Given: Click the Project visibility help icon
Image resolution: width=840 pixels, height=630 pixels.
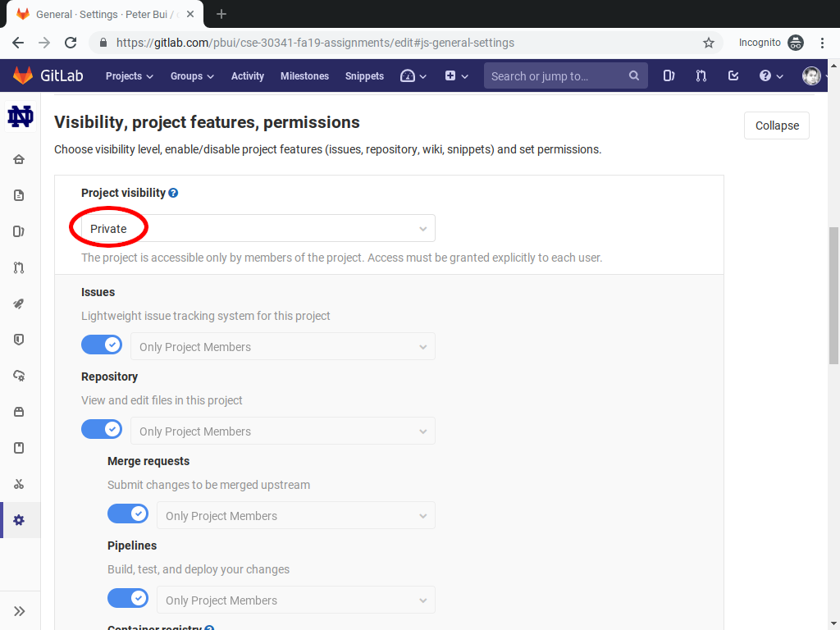Looking at the screenshot, I should coord(173,193).
